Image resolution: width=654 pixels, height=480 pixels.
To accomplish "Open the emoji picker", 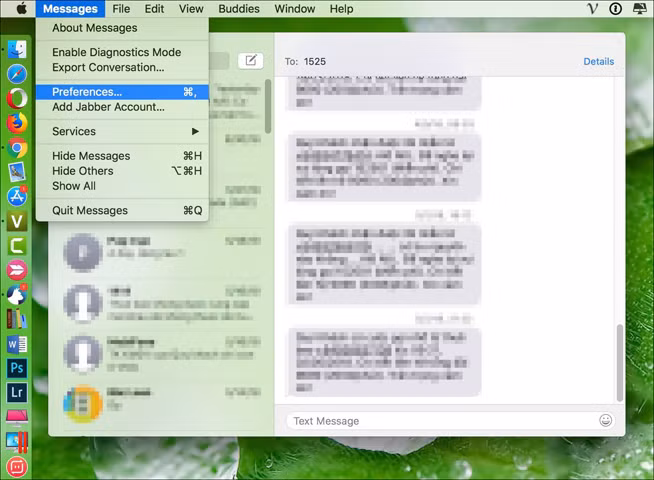I will coord(605,420).
